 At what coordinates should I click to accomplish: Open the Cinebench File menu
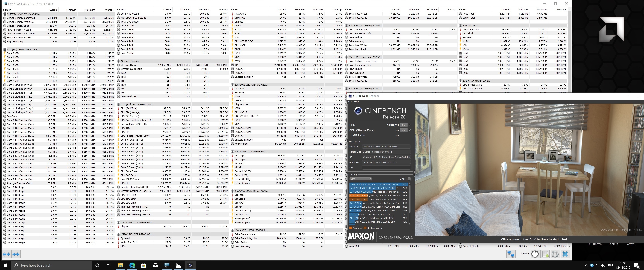[x=350, y=102]
